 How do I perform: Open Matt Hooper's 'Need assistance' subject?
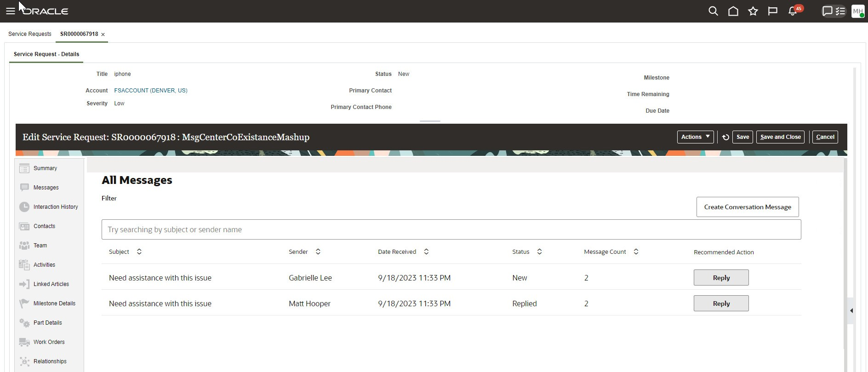click(160, 303)
